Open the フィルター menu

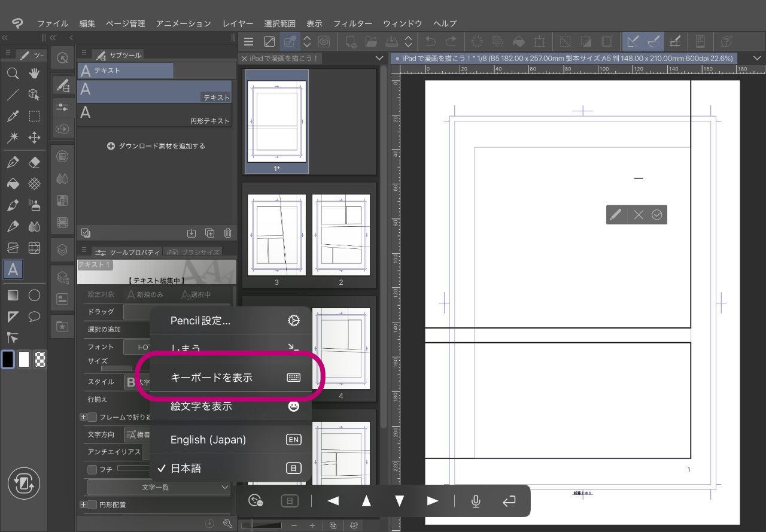point(352,23)
